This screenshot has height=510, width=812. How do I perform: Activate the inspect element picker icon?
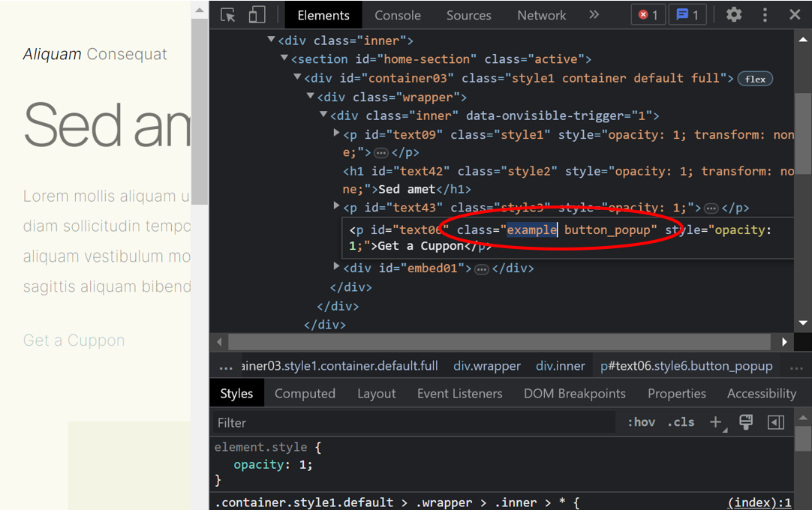coord(228,15)
